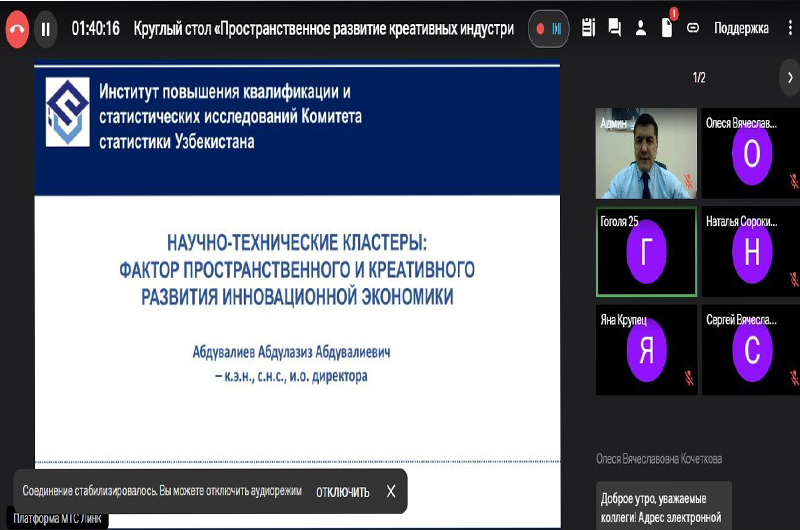
Task: Pause the session with the pause button
Action: 45,29
